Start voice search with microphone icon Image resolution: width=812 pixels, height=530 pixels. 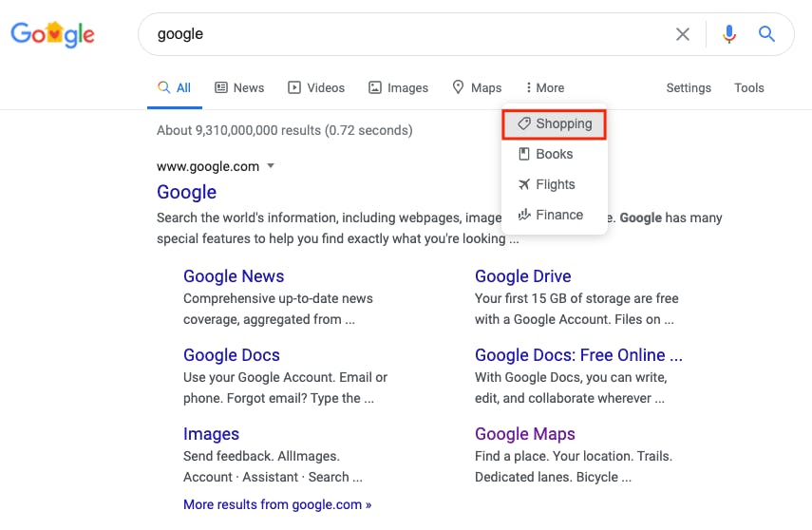(x=728, y=35)
